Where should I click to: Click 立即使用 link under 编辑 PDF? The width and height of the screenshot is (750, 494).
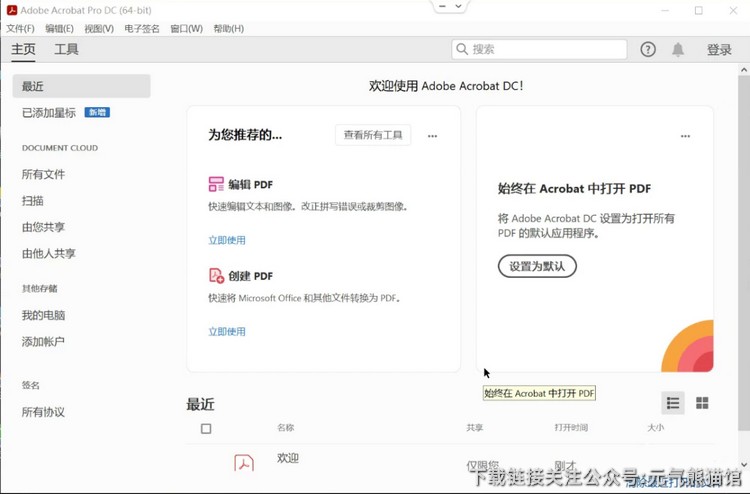(227, 240)
